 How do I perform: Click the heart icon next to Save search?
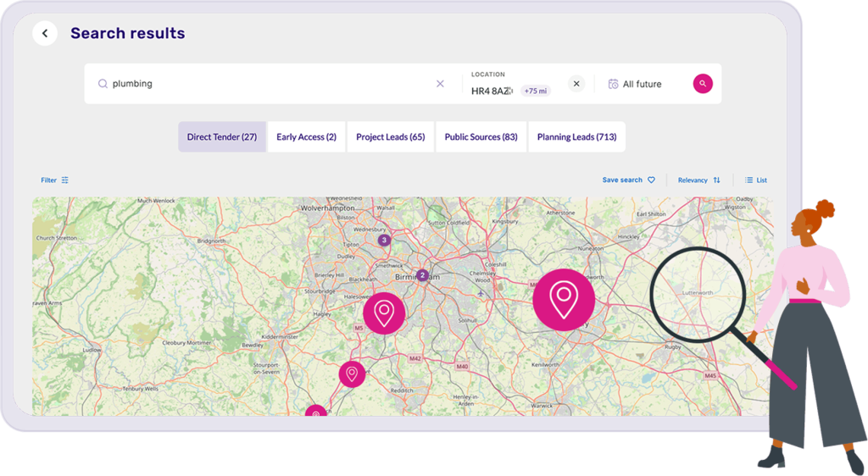click(651, 180)
